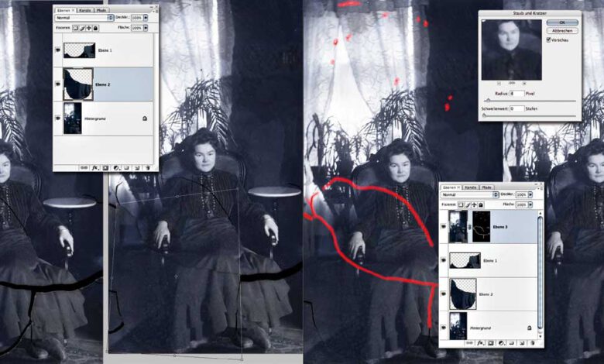The width and height of the screenshot is (604, 364).
Task: Confirm Staub und Kratzer with OK
Action: [562, 22]
